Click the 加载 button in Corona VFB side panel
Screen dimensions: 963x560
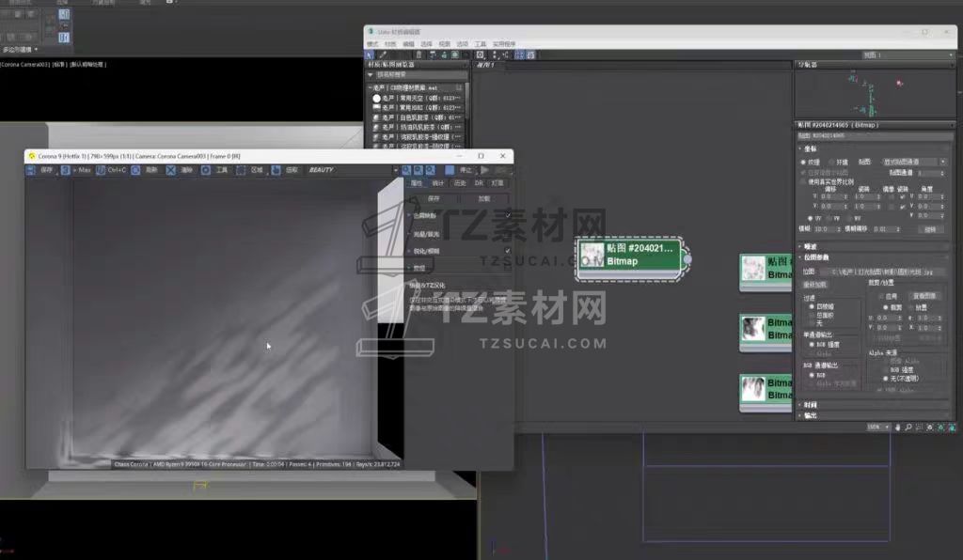[x=484, y=199]
